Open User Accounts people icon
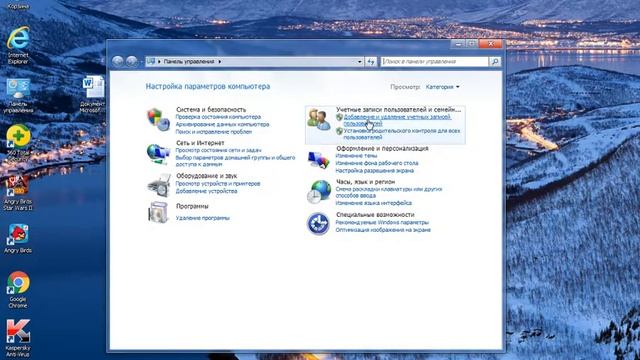 coord(319,120)
